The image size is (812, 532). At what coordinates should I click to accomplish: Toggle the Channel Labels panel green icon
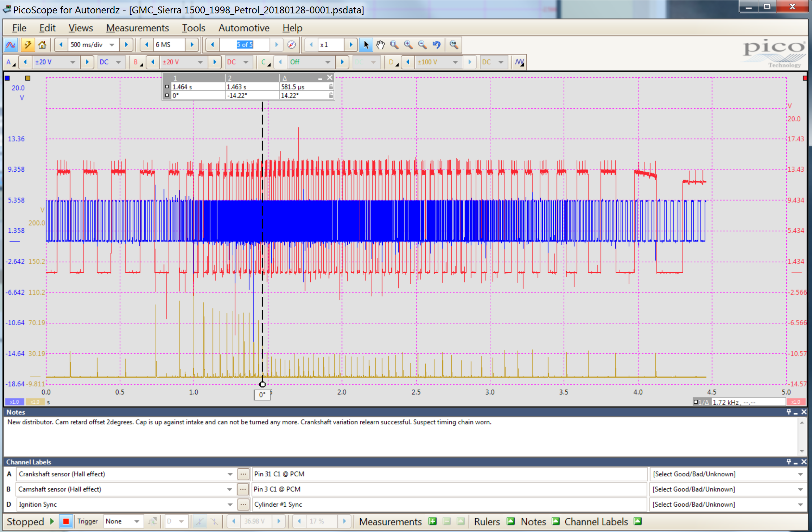pos(638,522)
